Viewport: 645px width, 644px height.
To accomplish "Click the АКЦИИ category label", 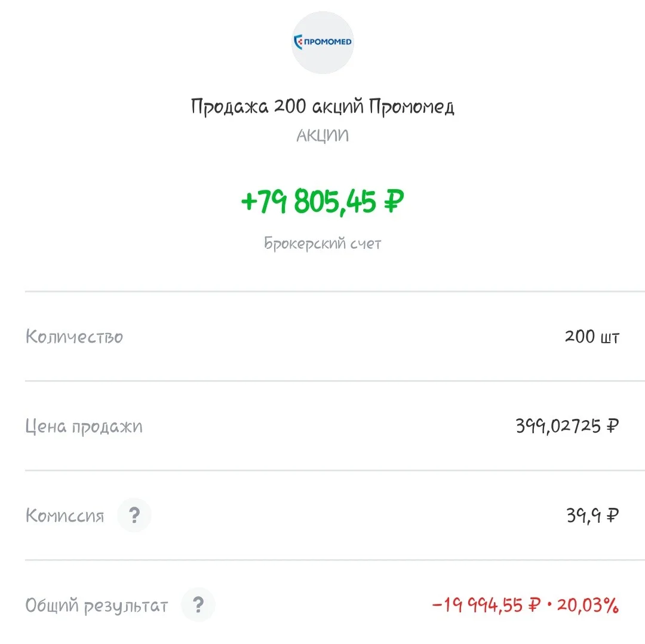I will pos(322,135).
